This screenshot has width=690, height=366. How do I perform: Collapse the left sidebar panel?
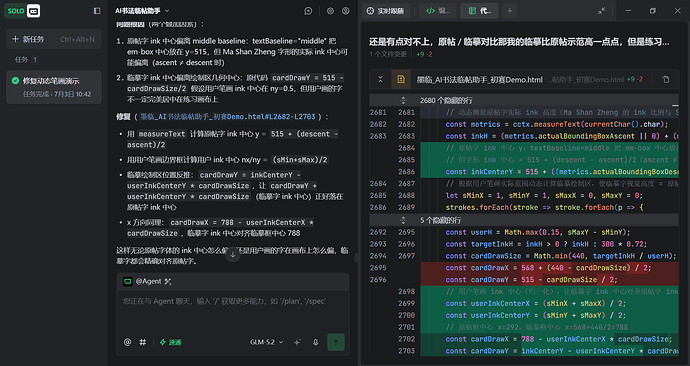coord(97,11)
